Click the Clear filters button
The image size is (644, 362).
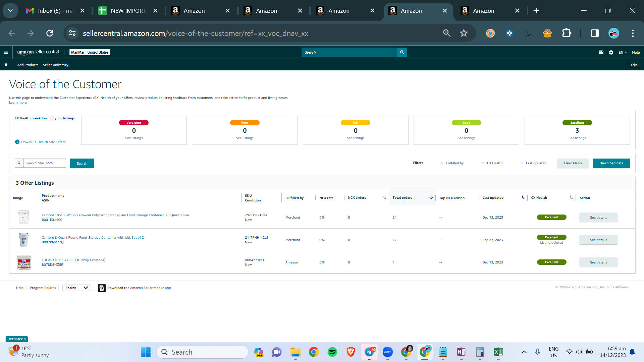coord(573,163)
